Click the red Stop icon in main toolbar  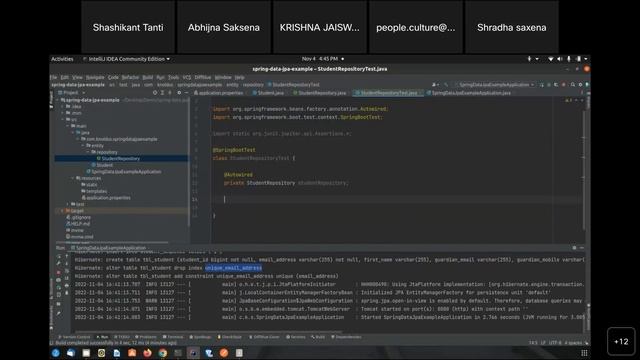pos(564,84)
